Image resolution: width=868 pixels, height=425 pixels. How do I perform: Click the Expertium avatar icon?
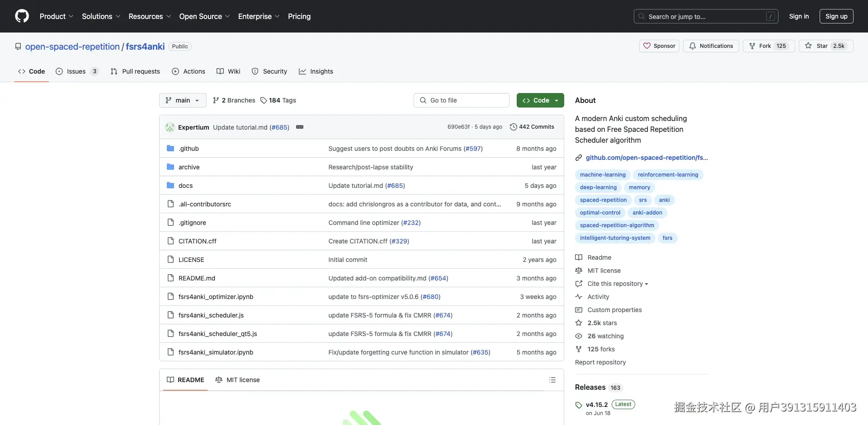[170, 127]
